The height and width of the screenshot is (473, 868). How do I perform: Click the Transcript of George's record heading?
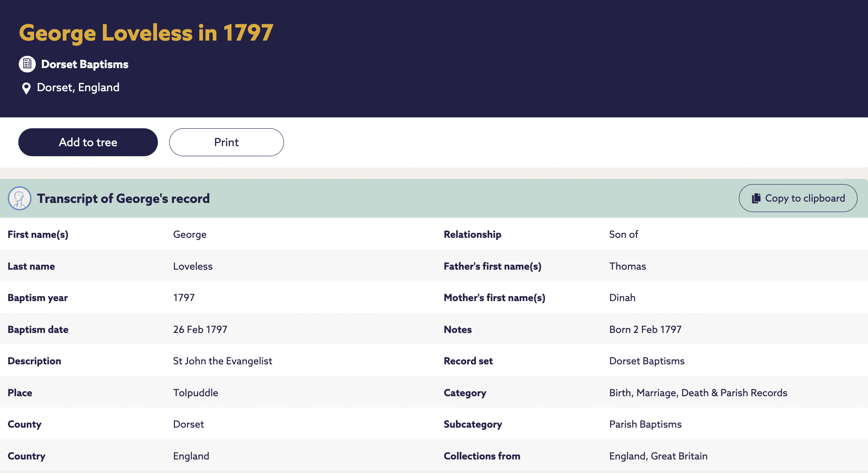point(123,199)
